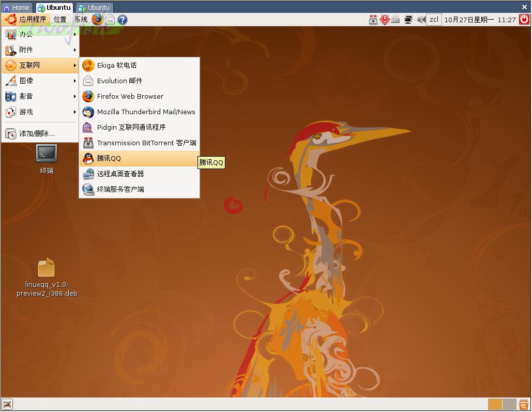Expand the 附件 submenu arrow

click(74, 50)
